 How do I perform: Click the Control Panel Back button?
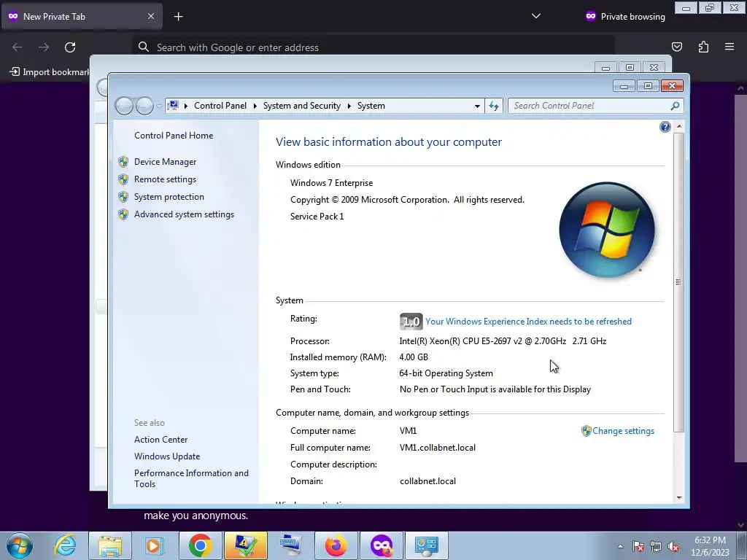click(x=124, y=106)
